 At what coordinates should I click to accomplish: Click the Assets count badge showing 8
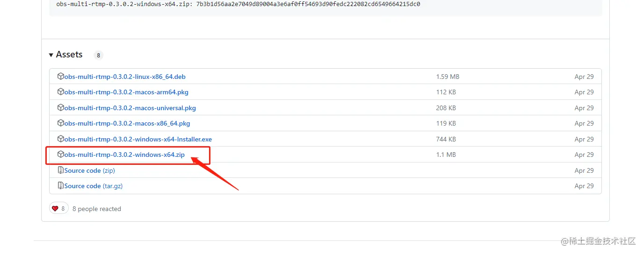98,55
